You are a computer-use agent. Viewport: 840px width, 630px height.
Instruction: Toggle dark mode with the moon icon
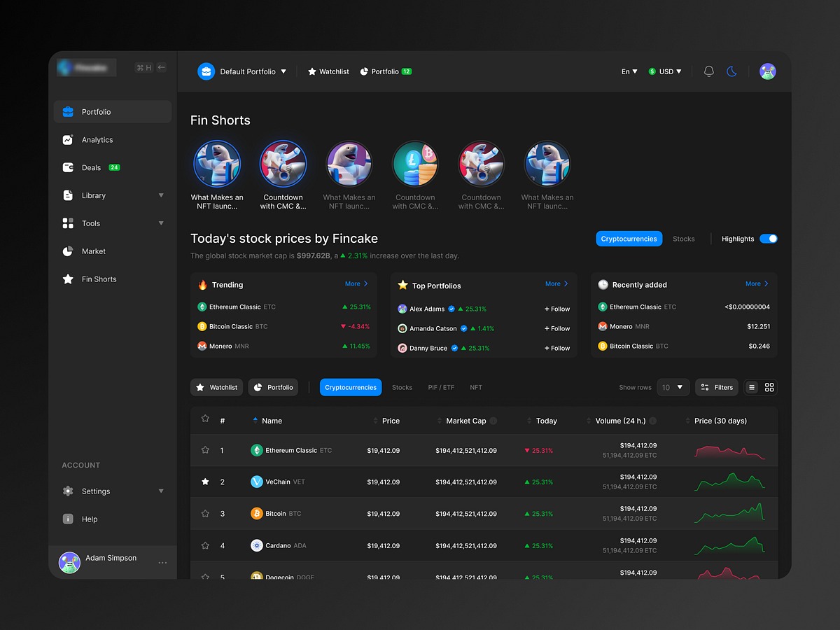click(731, 71)
